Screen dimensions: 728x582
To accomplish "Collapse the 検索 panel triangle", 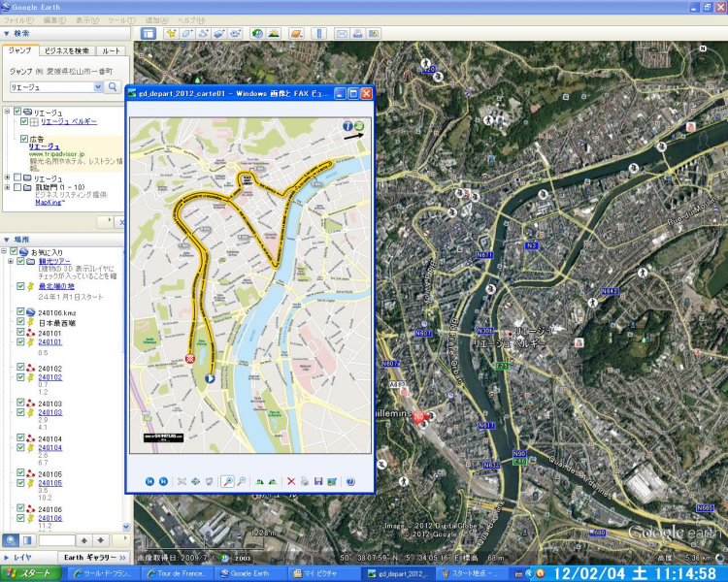I will tap(7, 33).
